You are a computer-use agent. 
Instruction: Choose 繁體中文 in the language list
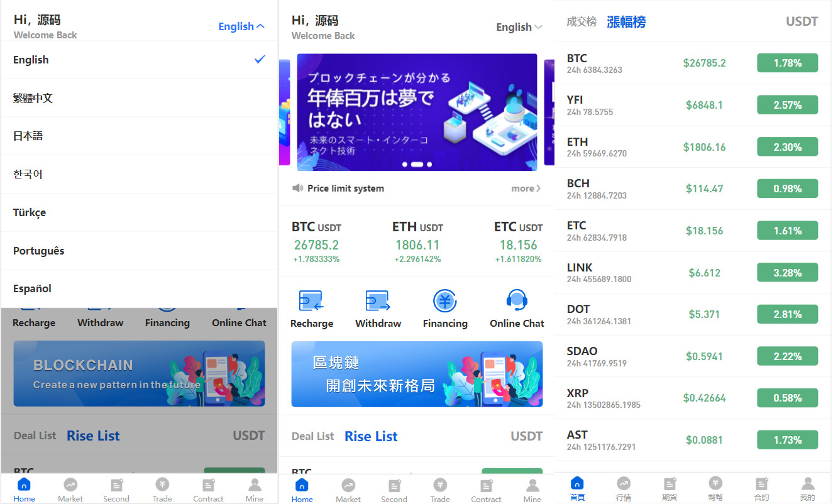click(139, 98)
